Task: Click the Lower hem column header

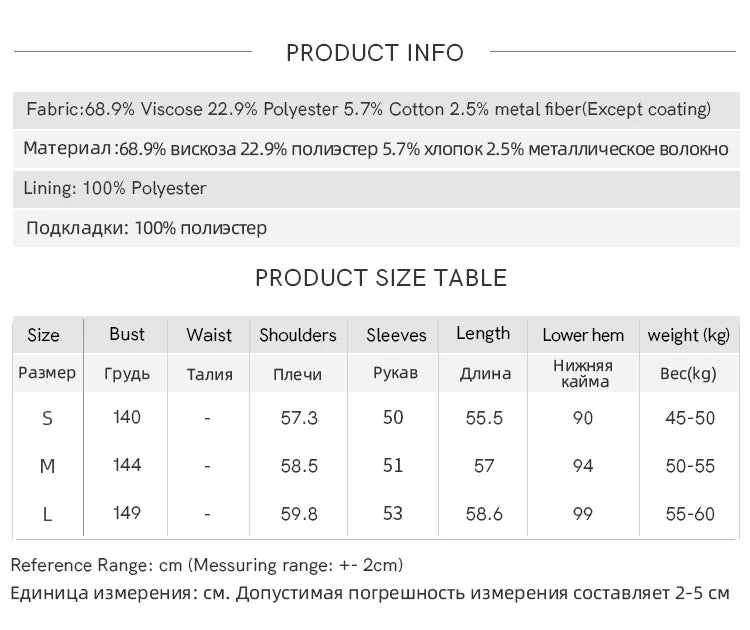Action: [583, 335]
